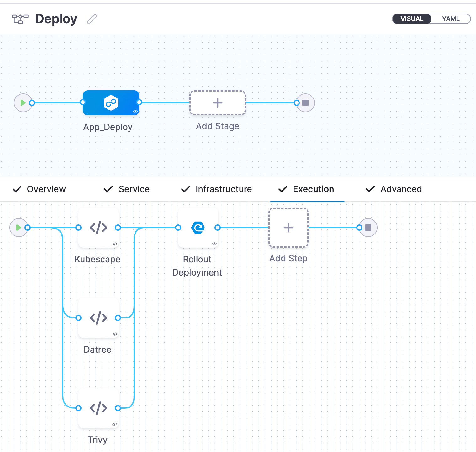The image size is (476, 452).
Task: Click the pipeline end stop node
Action: coord(305,103)
